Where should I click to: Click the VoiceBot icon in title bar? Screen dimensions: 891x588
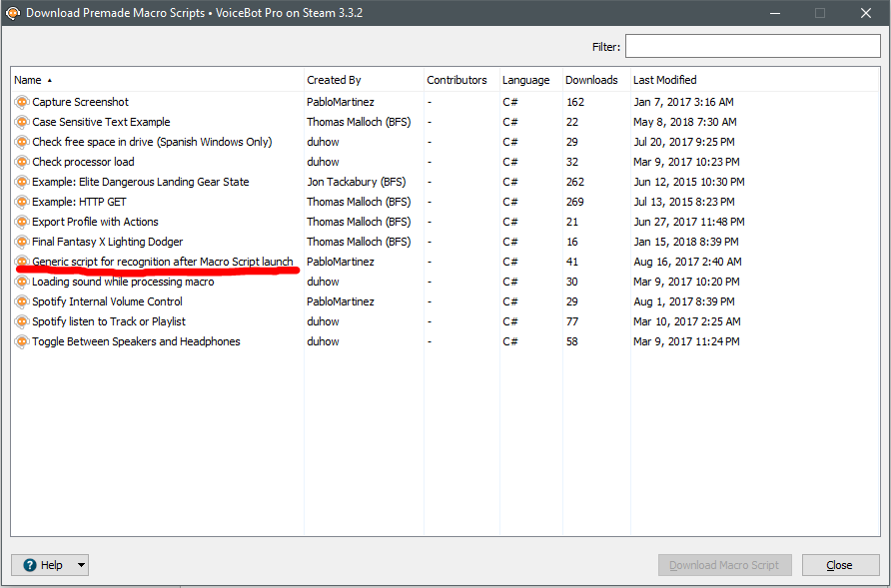pyautogui.click(x=13, y=13)
